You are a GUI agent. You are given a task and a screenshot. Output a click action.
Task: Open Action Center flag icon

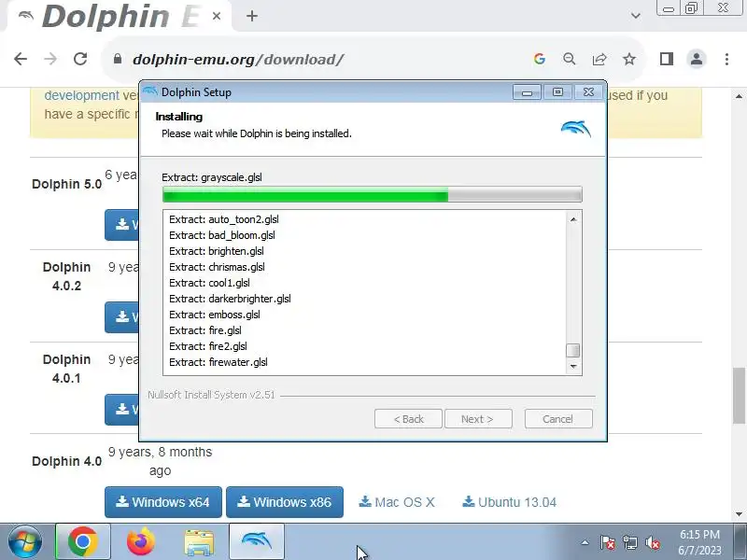pyautogui.click(x=608, y=542)
